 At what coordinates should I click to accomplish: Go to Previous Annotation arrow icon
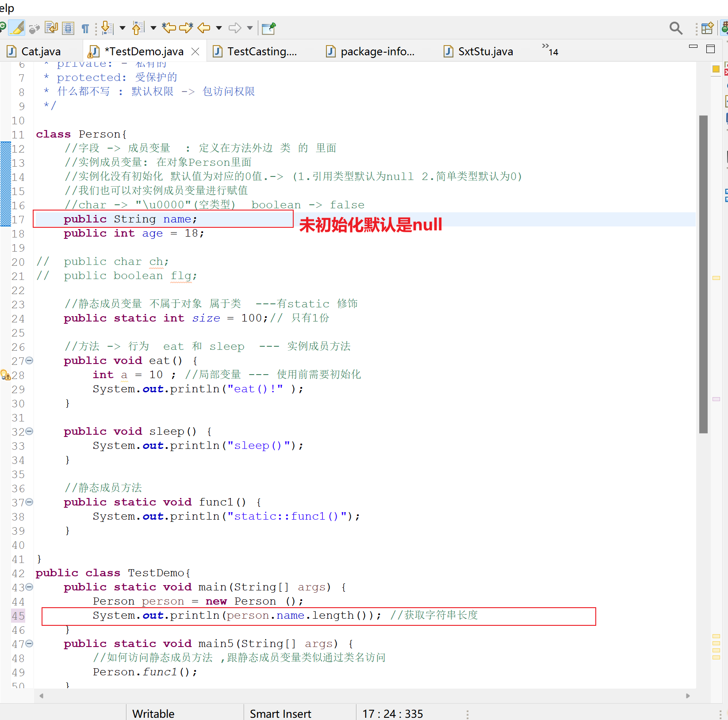coord(138,28)
